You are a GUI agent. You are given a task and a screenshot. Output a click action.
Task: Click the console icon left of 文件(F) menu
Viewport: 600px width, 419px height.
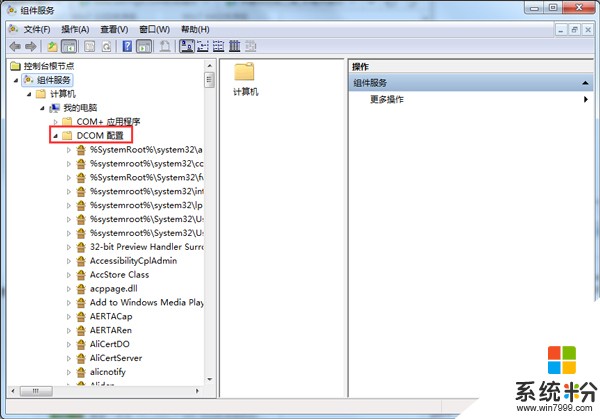14,29
